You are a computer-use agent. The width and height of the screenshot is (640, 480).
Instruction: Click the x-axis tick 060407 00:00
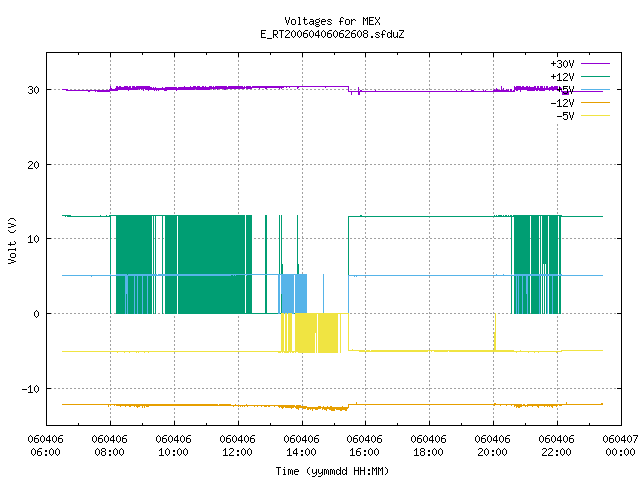pyautogui.click(x=620, y=446)
